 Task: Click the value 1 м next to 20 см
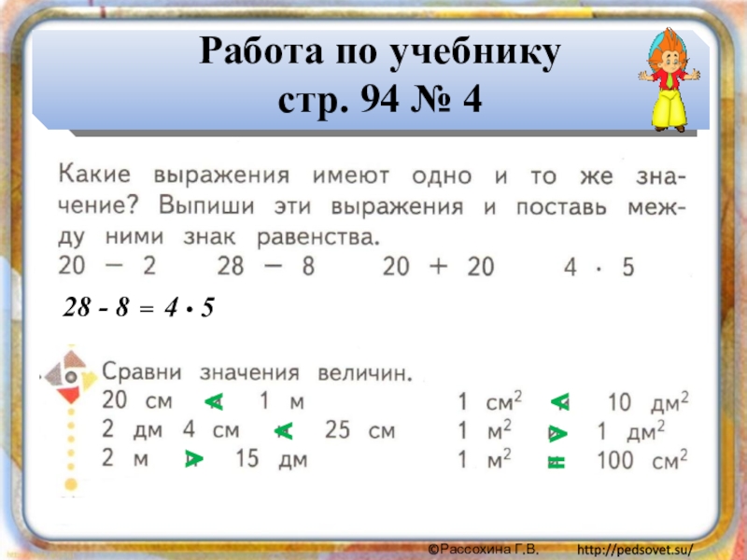point(282,401)
